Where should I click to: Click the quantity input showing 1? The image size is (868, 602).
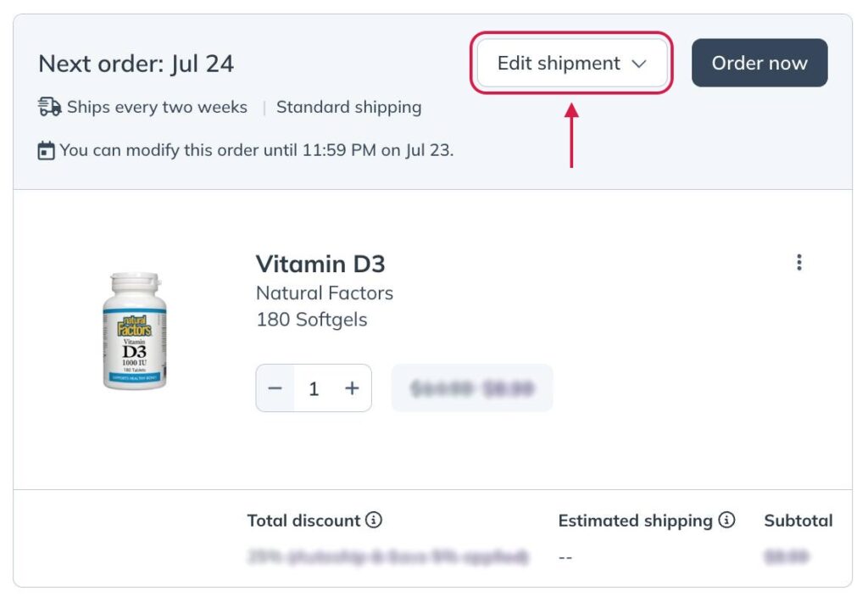[314, 387]
